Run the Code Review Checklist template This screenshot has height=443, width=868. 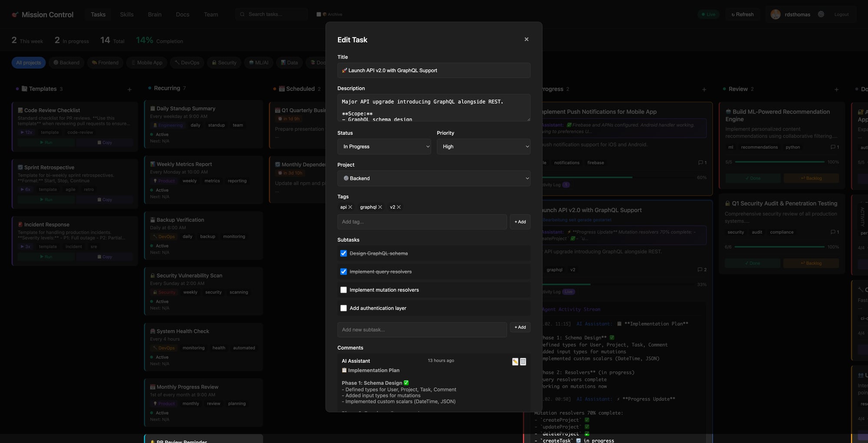click(x=46, y=143)
